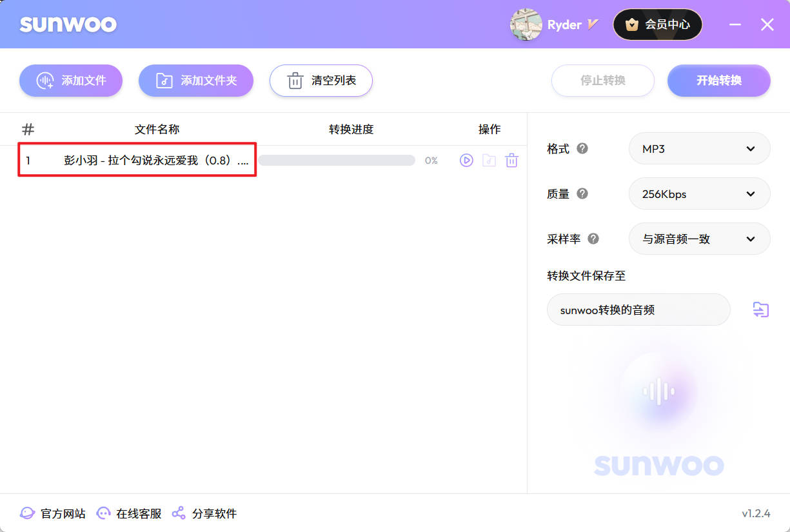Click the conversion progress bar of row 1
790x532 pixels.
pos(337,161)
